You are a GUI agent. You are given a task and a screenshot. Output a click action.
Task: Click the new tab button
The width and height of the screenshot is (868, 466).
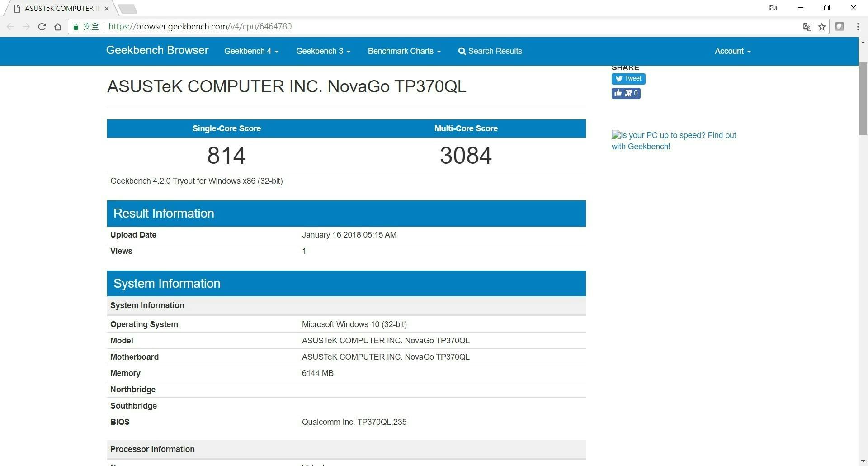128,9
